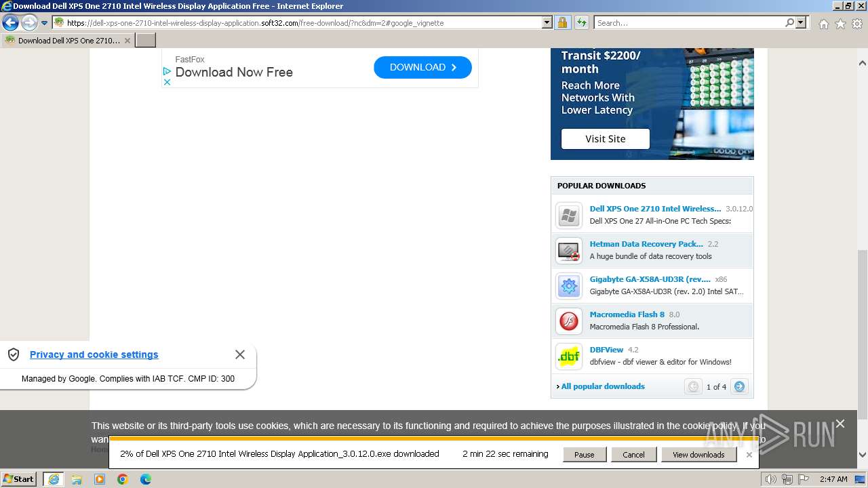Image resolution: width=868 pixels, height=488 pixels.
Task: Click the blue DOWNLOAD ad button
Action: click(422, 67)
